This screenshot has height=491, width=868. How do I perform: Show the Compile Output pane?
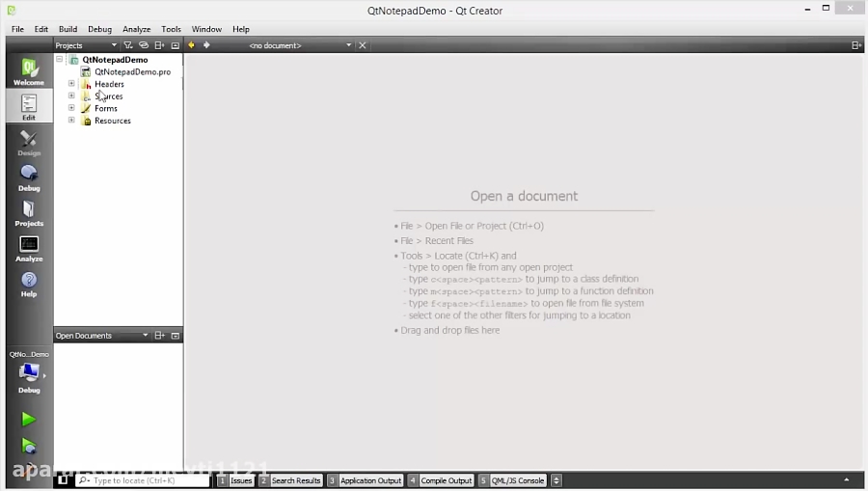tap(441, 480)
